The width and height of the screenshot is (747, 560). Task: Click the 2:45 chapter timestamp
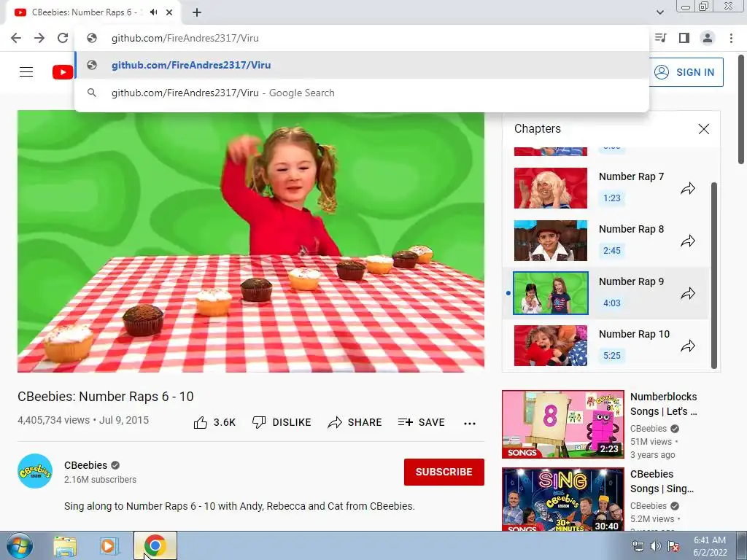[x=612, y=251]
